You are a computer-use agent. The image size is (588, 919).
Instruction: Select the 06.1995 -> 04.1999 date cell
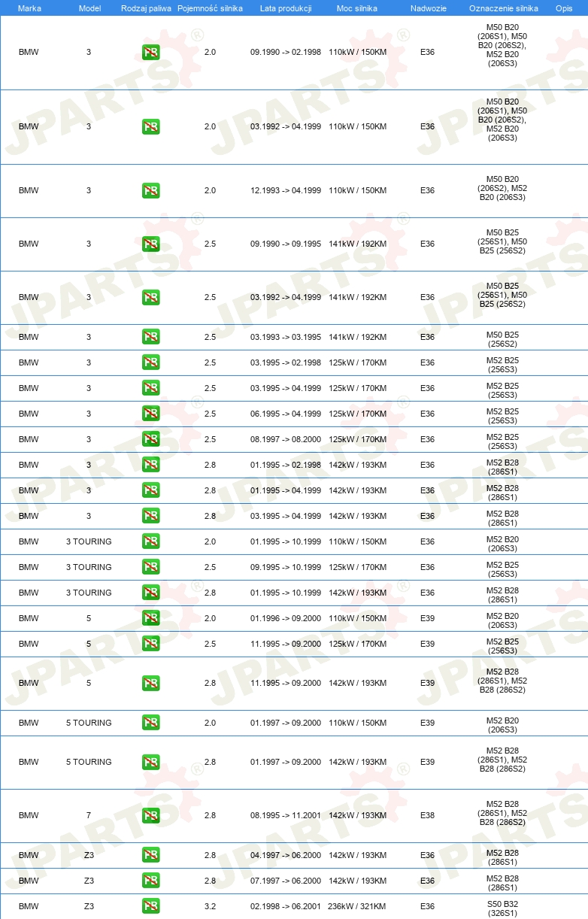click(286, 414)
